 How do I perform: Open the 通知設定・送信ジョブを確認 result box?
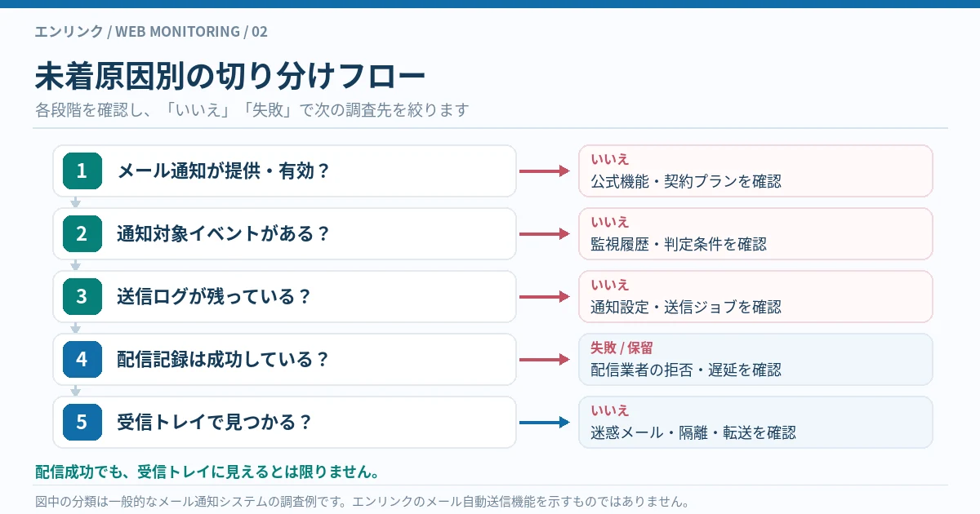(756, 296)
